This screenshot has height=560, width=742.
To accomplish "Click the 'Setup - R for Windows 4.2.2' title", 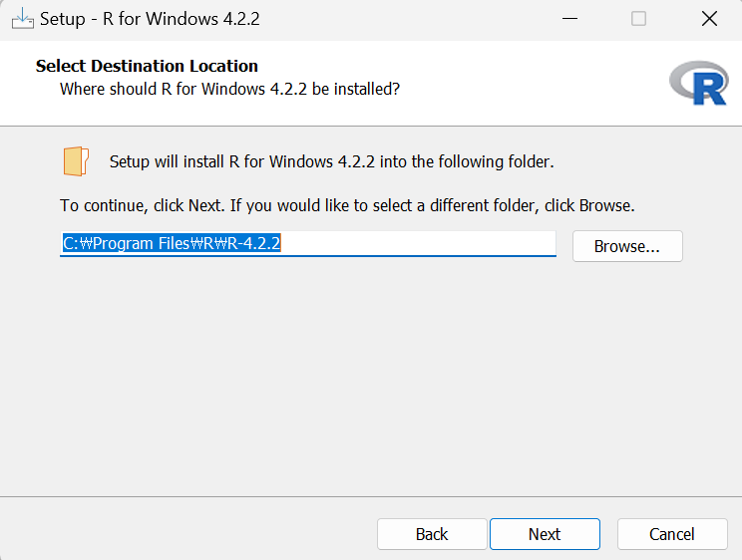I will [150, 19].
